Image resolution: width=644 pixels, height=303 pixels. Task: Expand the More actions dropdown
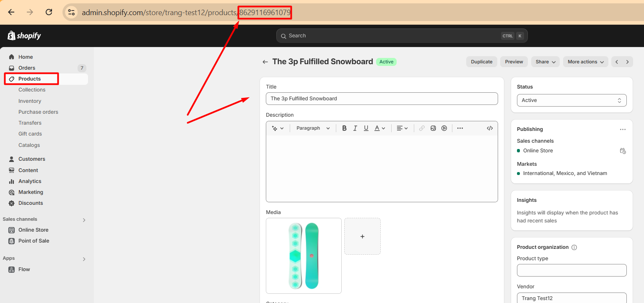coord(586,62)
